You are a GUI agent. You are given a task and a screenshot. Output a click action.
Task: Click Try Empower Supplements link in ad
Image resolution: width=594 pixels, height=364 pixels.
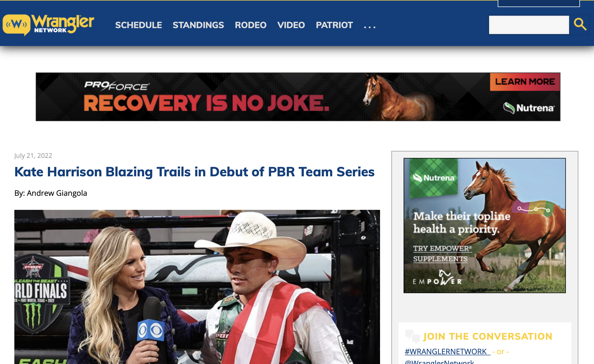click(x=442, y=254)
